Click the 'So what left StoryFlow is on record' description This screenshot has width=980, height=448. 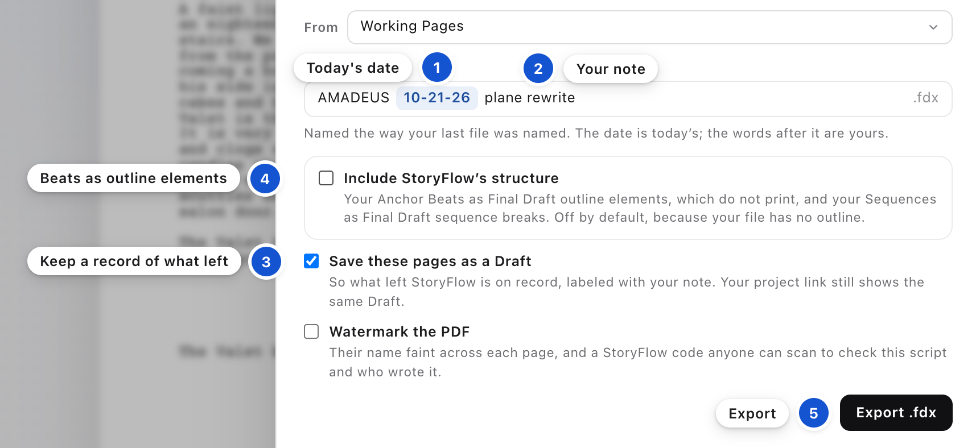[626, 292]
